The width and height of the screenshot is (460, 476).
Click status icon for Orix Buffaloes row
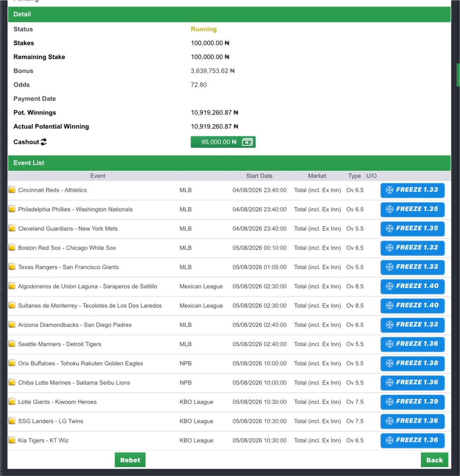tap(12, 363)
